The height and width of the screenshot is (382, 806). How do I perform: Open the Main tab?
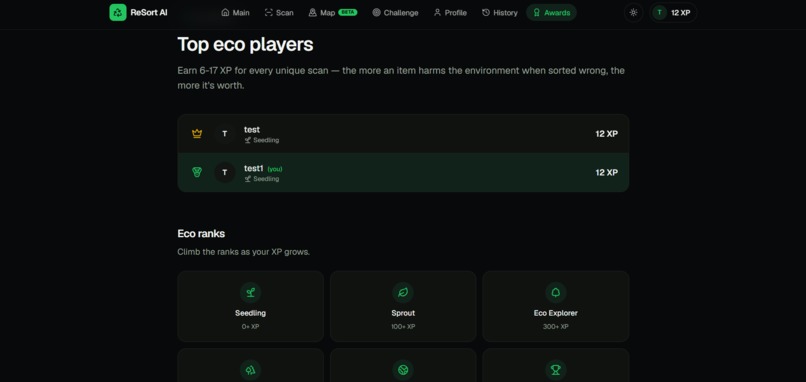point(235,12)
